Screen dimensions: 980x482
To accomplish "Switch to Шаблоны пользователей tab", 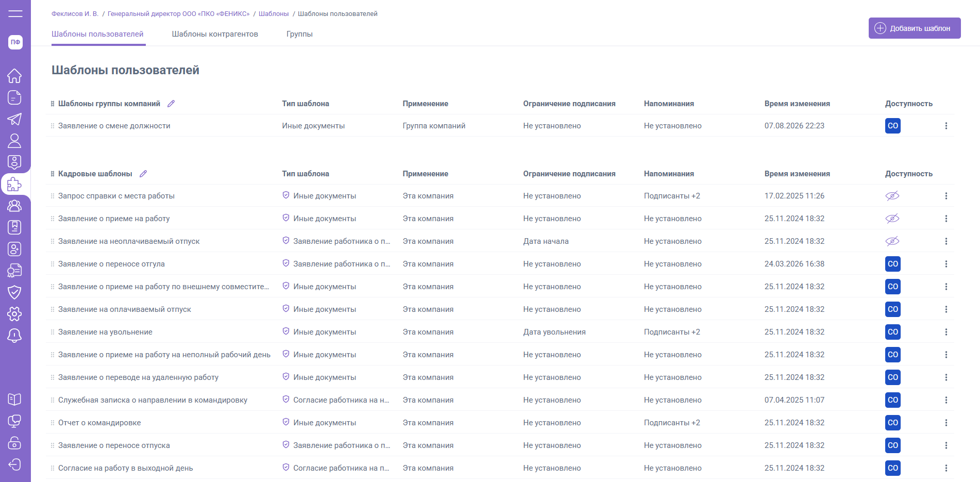I will [x=98, y=34].
